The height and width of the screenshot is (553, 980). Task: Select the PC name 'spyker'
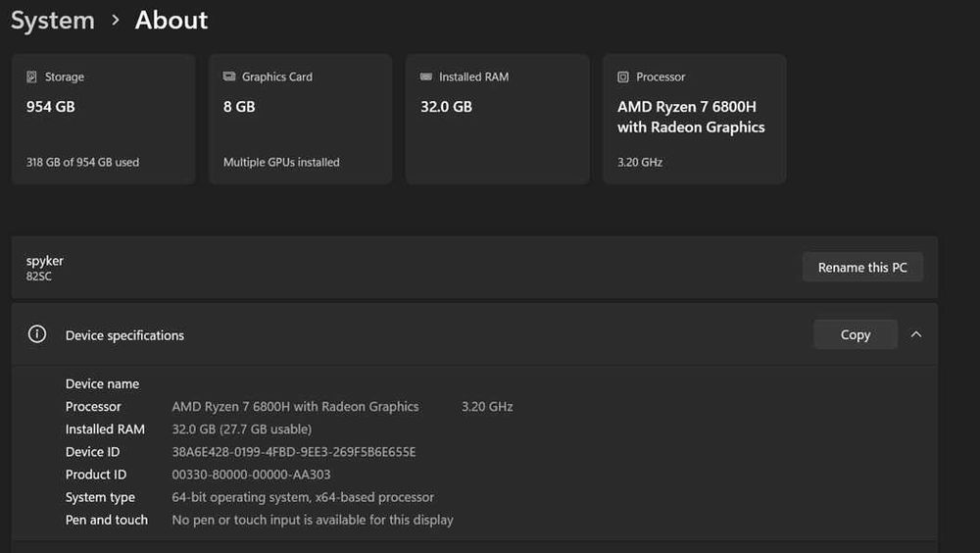44,261
